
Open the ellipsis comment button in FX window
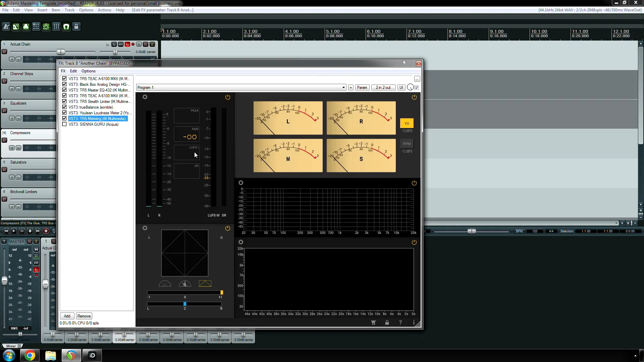[417, 79]
